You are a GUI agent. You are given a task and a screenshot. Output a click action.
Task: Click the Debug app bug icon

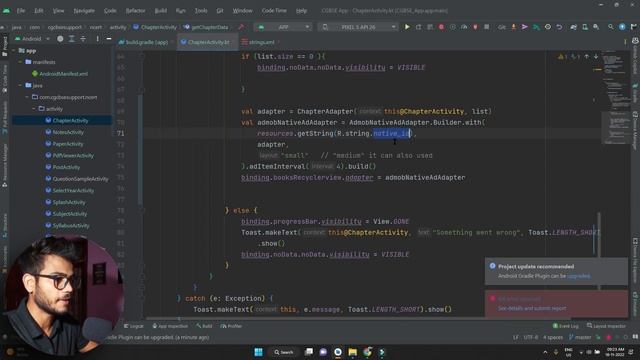tap(441, 27)
